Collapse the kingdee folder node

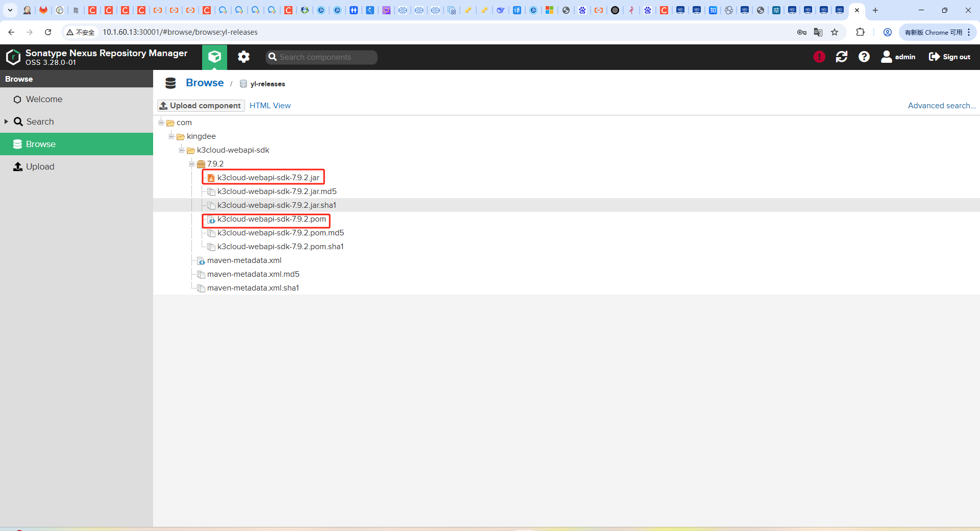click(x=171, y=136)
